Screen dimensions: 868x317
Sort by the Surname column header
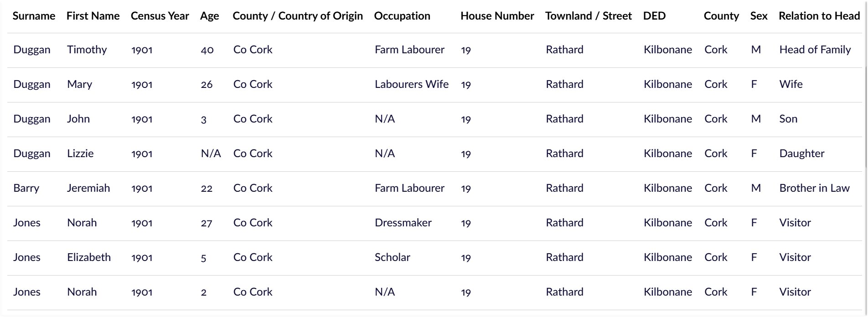coord(34,16)
